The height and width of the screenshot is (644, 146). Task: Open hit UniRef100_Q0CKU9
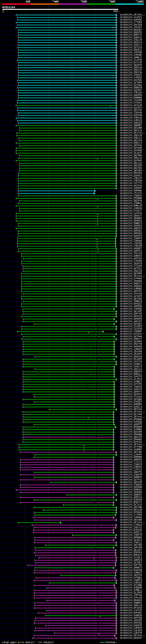(131, 25)
